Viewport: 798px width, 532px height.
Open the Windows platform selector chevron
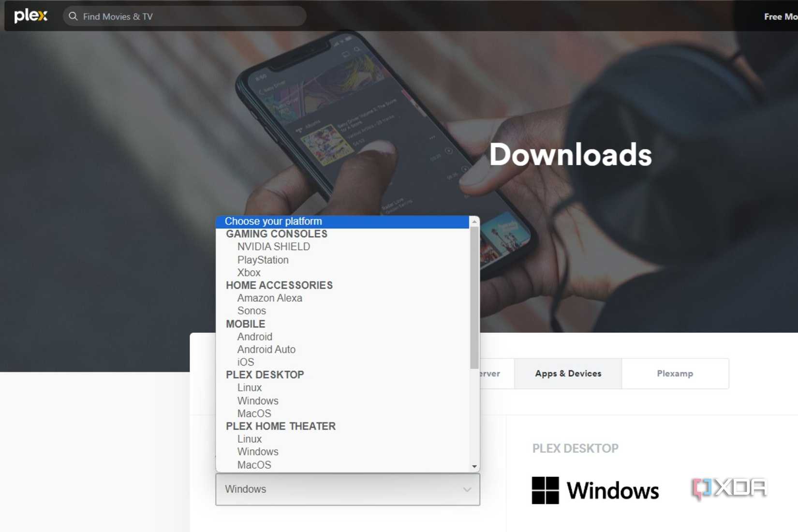[467, 489]
